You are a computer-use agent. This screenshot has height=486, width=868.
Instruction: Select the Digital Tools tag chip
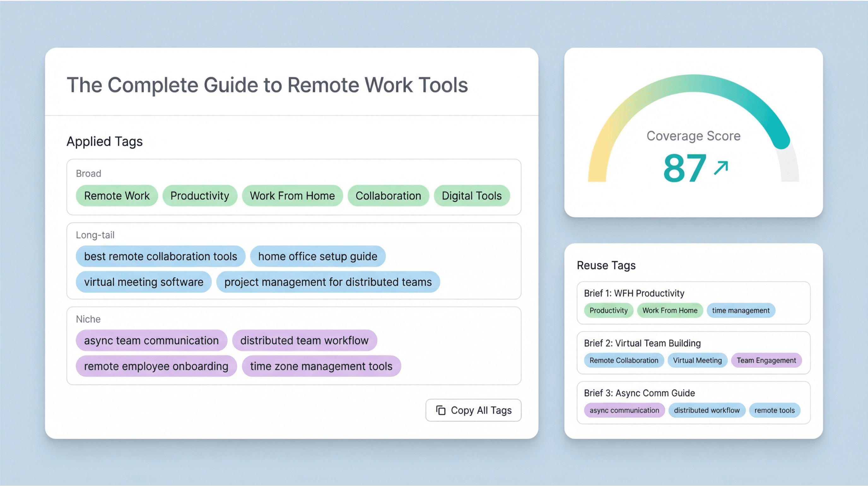472,195
